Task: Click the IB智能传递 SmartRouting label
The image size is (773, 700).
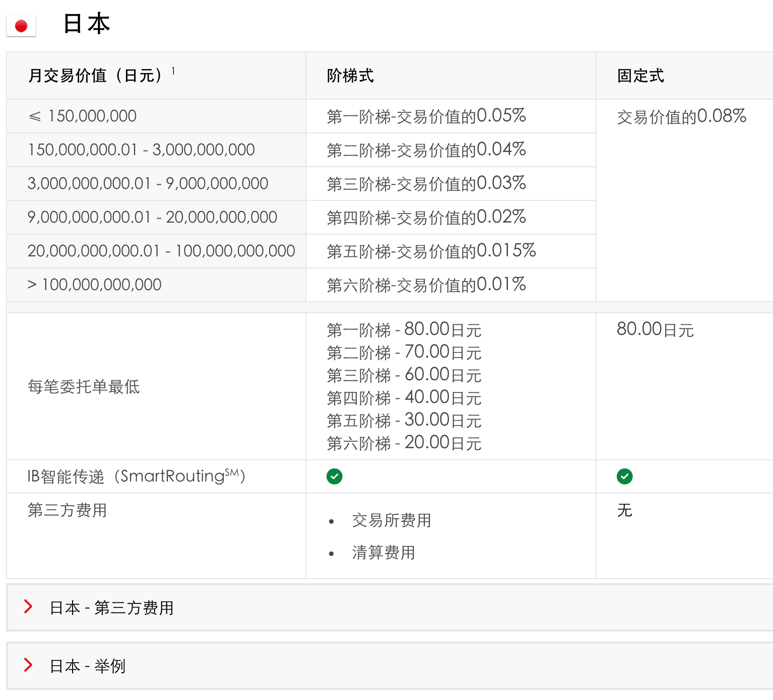Action: 136,476
